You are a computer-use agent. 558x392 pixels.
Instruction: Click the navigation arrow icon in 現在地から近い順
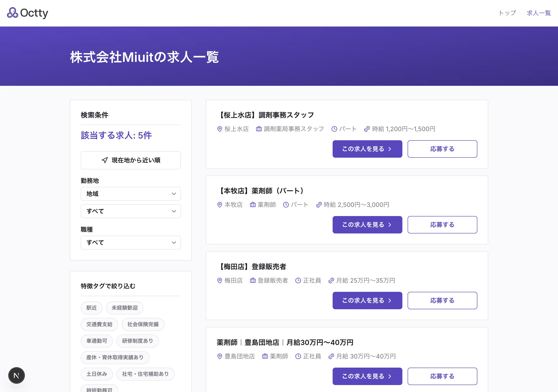pyautogui.click(x=104, y=160)
